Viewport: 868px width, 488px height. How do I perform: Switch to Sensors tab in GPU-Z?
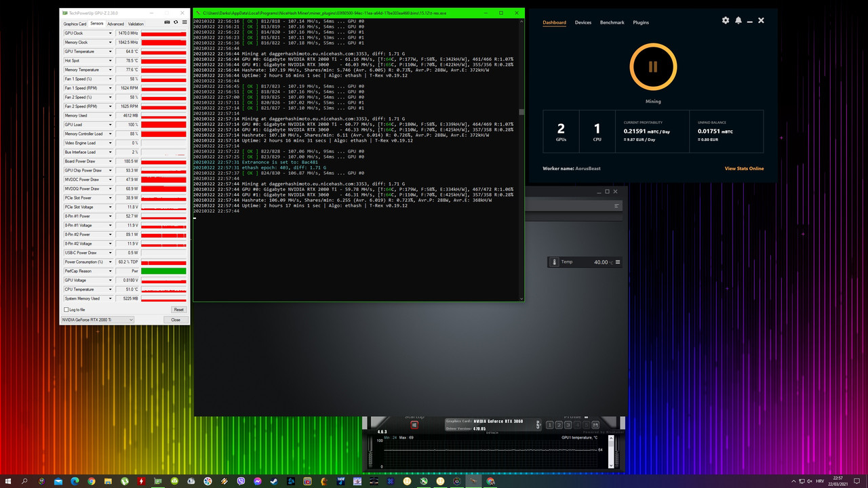(97, 24)
